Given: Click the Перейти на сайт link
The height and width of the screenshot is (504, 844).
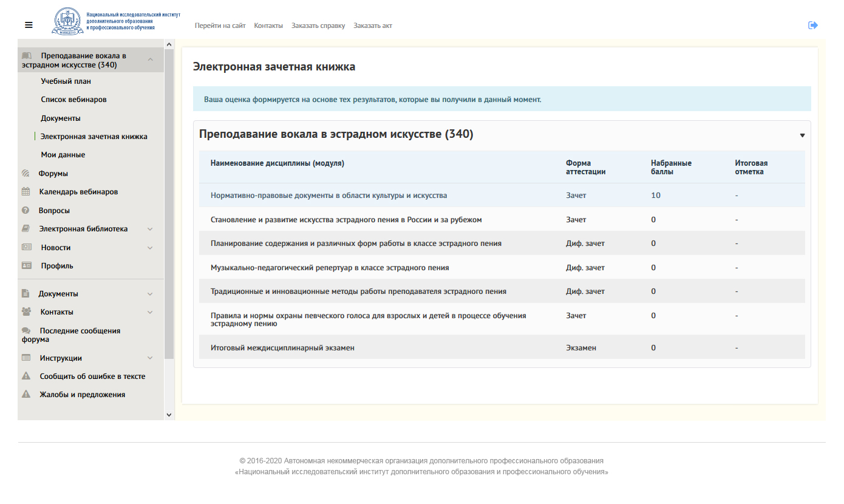Looking at the screenshot, I should click(220, 26).
